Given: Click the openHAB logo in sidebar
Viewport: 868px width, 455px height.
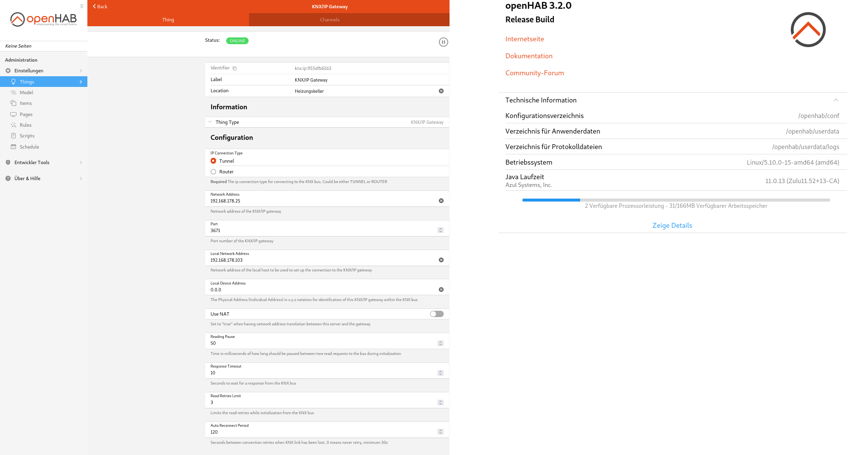Looking at the screenshot, I should [43, 19].
